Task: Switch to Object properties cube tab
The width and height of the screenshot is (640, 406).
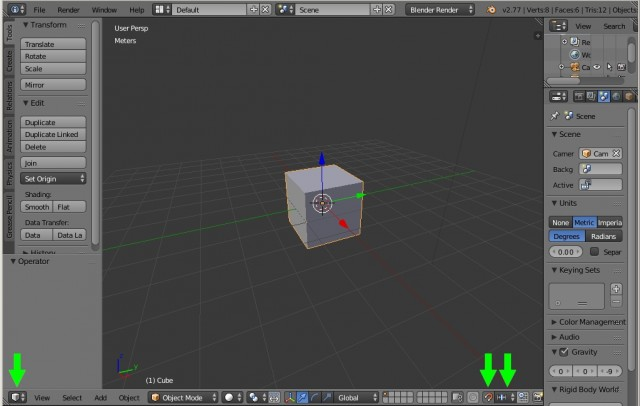Action: [629, 96]
